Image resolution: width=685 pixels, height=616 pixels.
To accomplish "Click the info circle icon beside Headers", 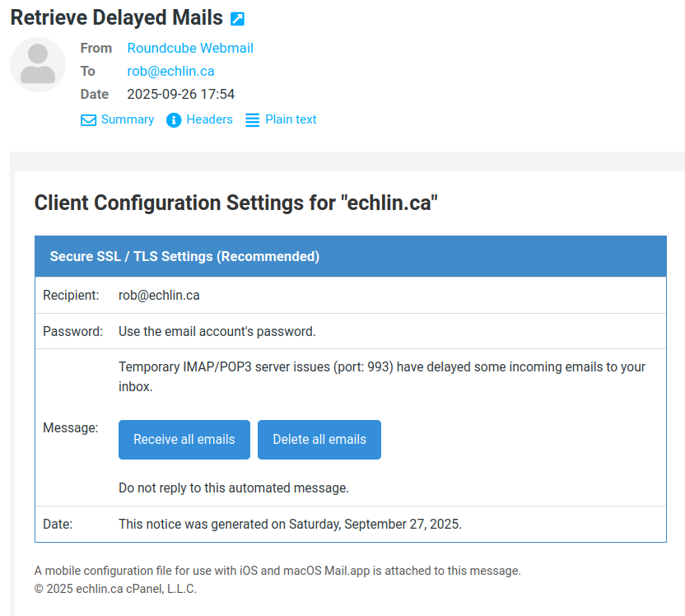I will pos(174,120).
